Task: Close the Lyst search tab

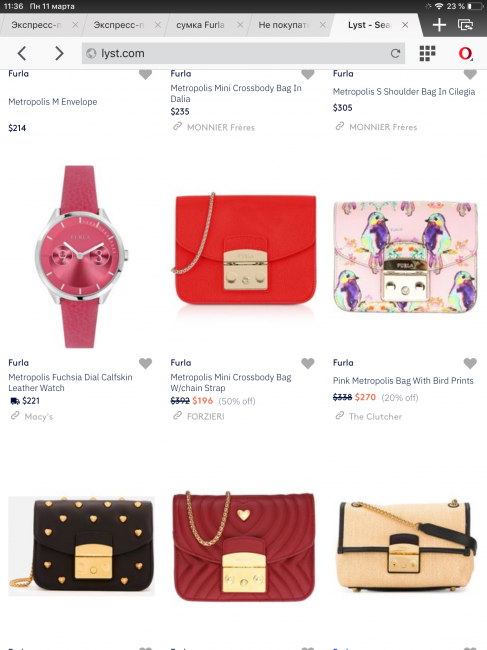Action: (405, 25)
